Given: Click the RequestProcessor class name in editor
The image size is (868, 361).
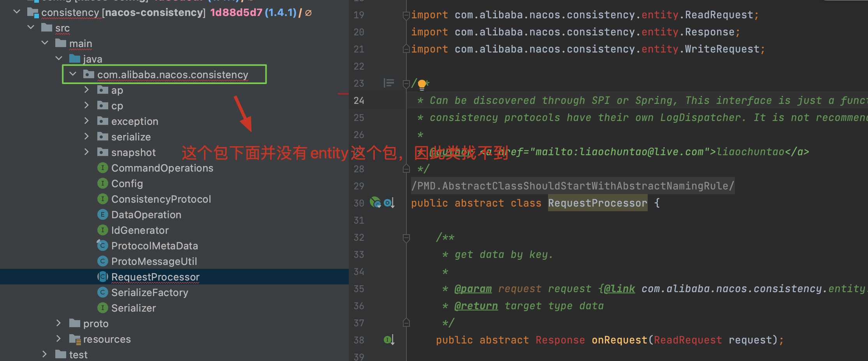Looking at the screenshot, I should point(597,203).
